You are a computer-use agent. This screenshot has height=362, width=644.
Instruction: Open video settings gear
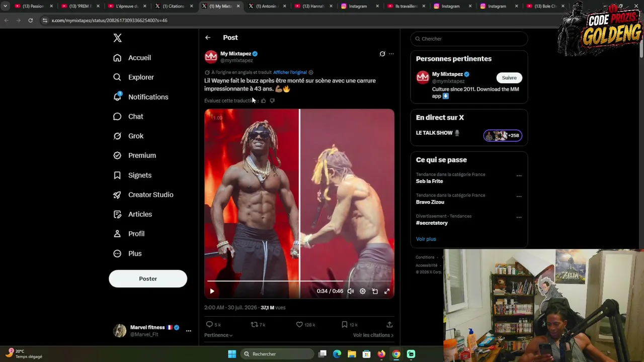click(362, 291)
